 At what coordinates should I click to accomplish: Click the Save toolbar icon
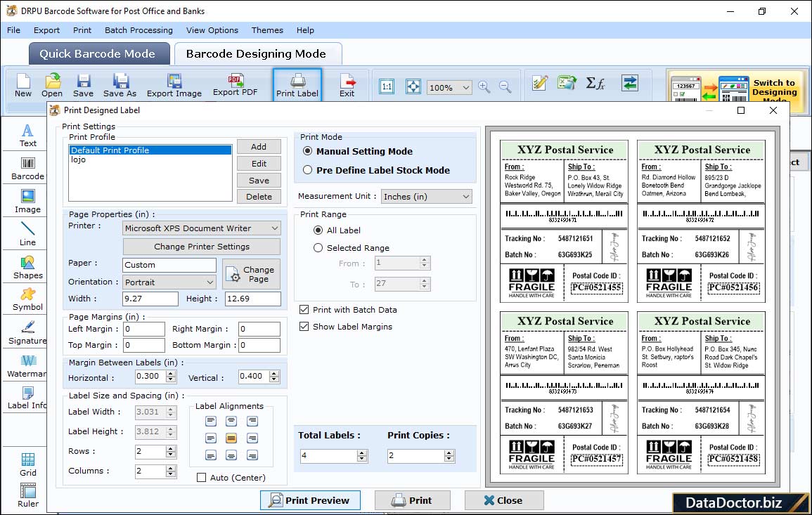point(83,86)
